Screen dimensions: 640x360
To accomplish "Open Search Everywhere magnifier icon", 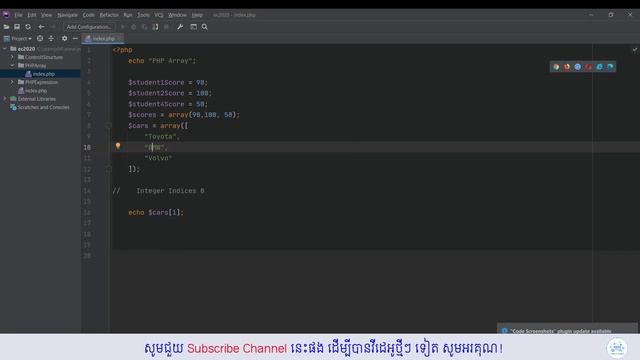I will [204, 27].
